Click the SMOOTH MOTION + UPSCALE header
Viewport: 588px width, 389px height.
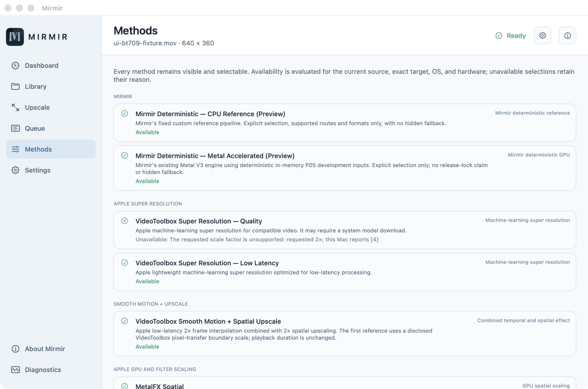(150, 304)
